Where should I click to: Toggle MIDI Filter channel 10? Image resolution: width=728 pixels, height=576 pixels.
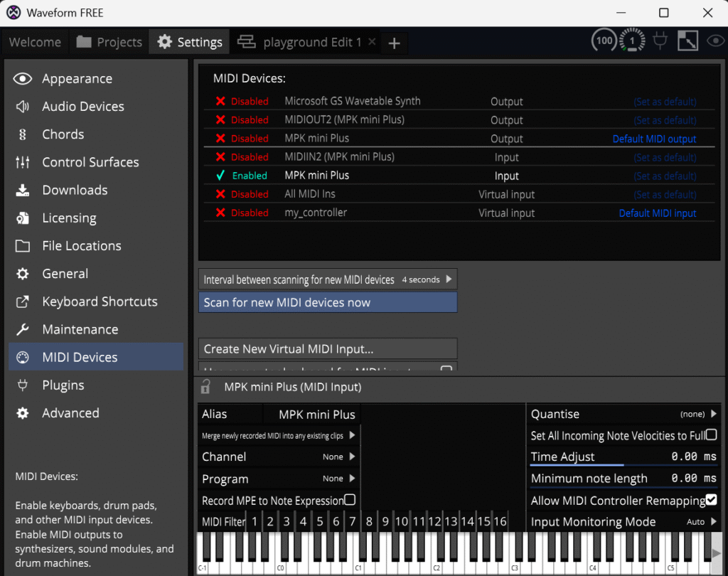[402, 522]
